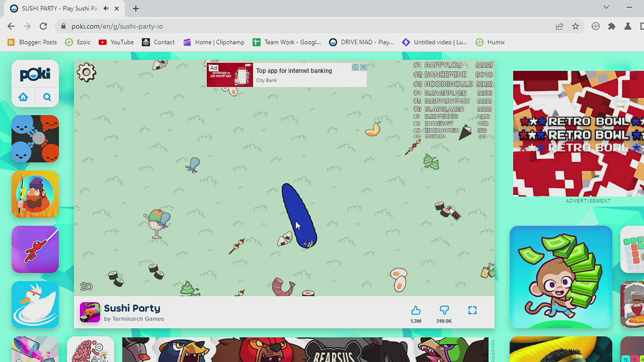
Task: Open the bearded fisherman game thumbnail
Action: (x=35, y=194)
